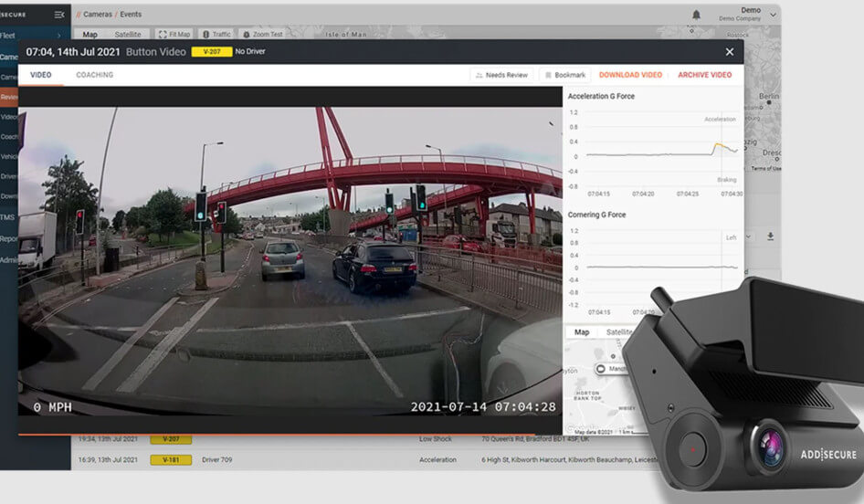Viewport: 864px width, 504px height.
Task: Click the dashcam video frame
Action: coord(290,261)
